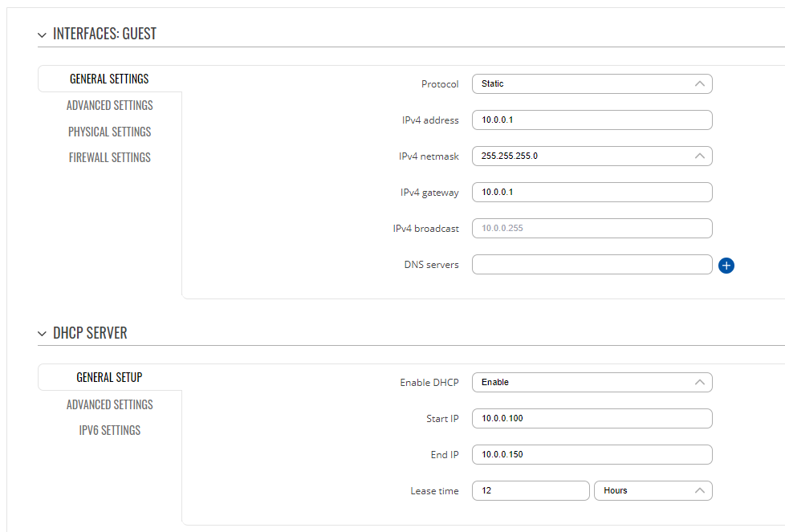Click the lease time number field

tap(531, 490)
